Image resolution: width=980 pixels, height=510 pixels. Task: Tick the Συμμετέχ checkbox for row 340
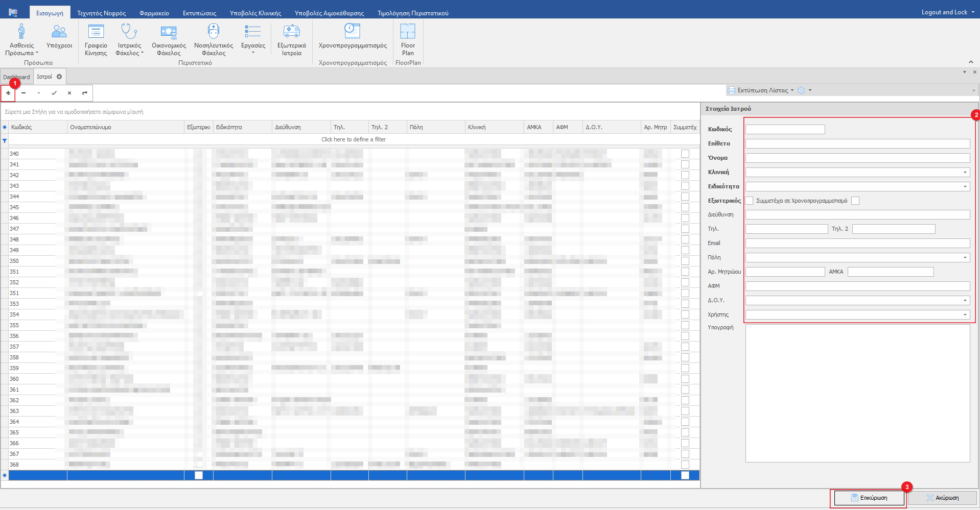[x=685, y=154]
